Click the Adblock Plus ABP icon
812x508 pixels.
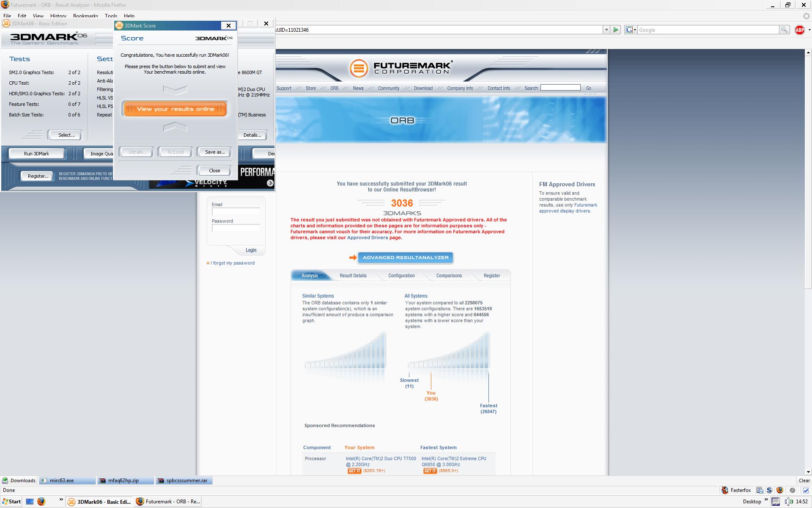tap(799, 30)
